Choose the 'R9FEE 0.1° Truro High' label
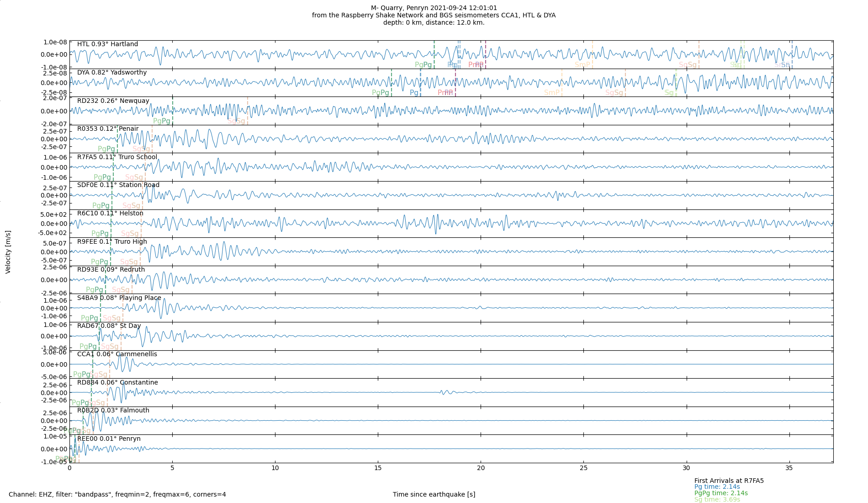 [x=112, y=241]
